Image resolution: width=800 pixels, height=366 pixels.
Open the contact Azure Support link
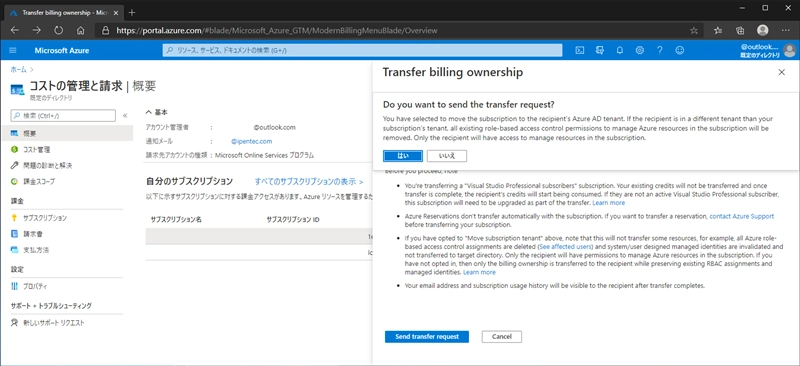(x=741, y=216)
